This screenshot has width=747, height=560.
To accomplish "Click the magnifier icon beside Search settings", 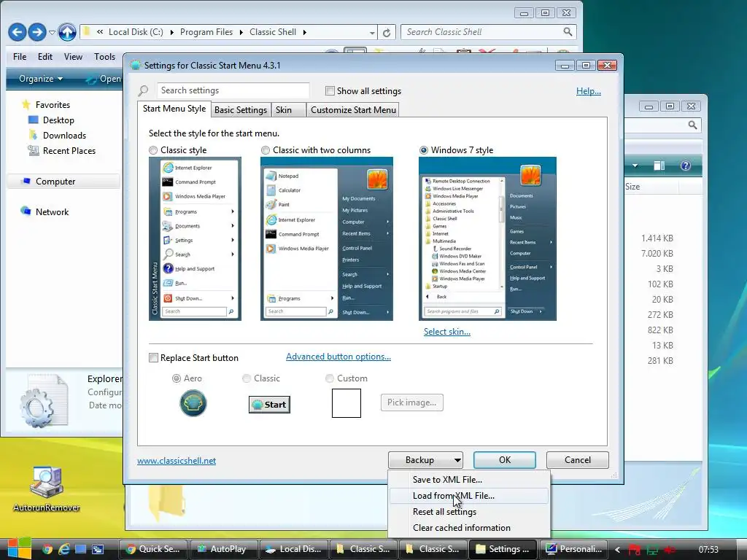I will (143, 90).
